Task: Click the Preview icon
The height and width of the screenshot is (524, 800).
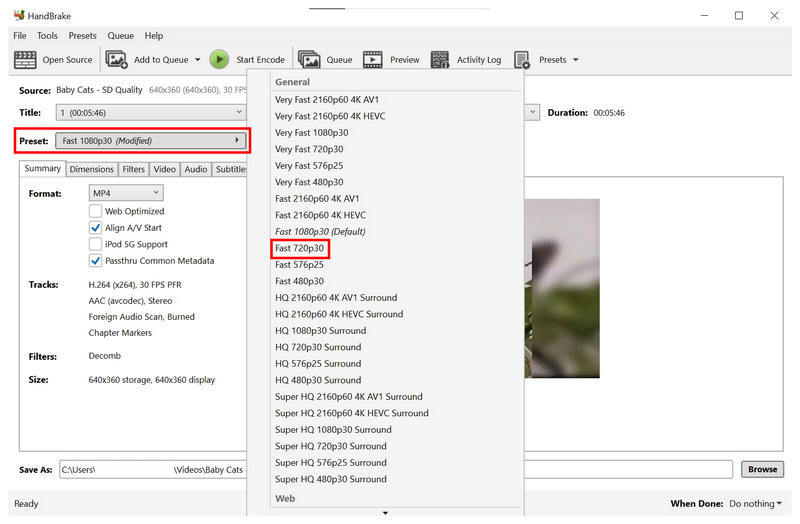Action: point(373,60)
